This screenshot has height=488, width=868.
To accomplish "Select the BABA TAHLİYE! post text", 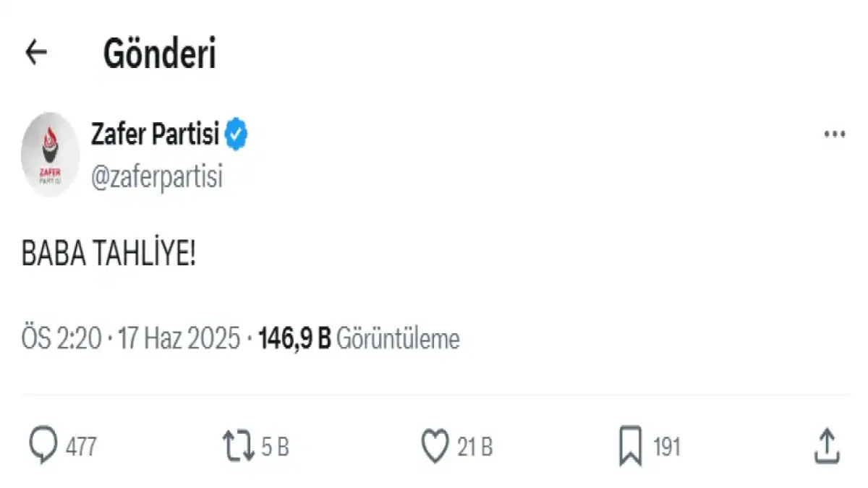I will pyautogui.click(x=109, y=257).
